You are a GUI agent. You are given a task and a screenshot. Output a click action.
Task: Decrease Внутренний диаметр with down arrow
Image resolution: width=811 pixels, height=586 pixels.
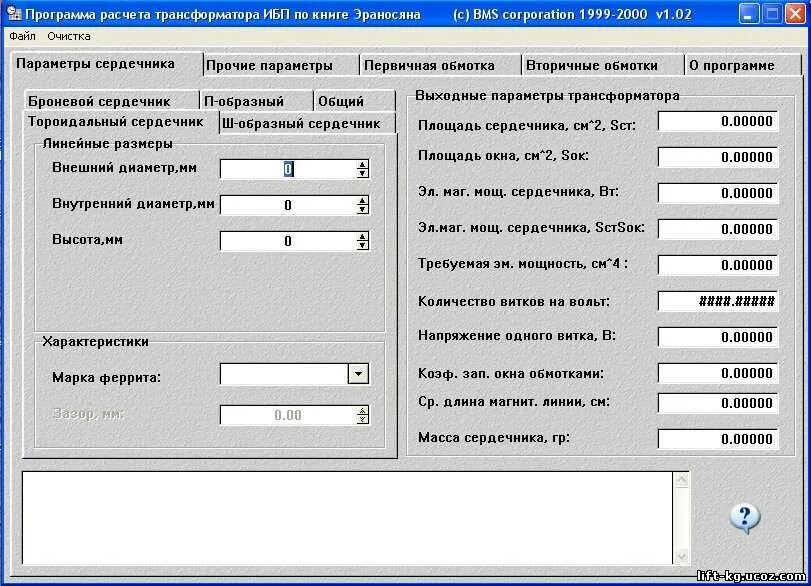tap(363, 210)
